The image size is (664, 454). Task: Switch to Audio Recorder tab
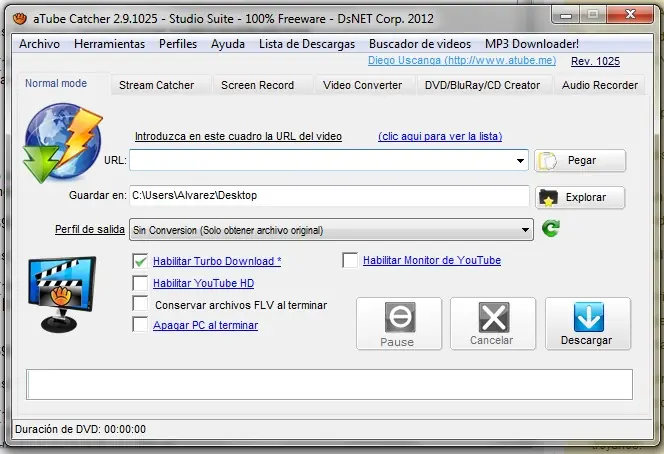[x=600, y=85]
